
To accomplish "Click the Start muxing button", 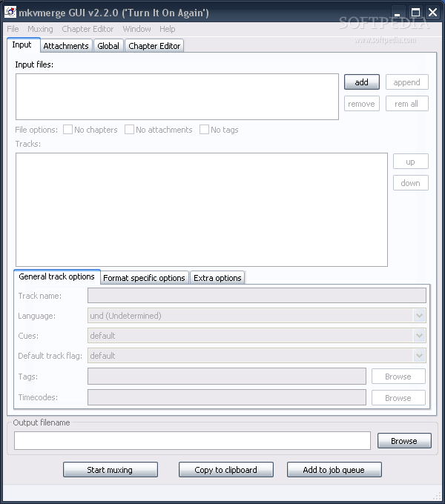I will pos(111,470).
